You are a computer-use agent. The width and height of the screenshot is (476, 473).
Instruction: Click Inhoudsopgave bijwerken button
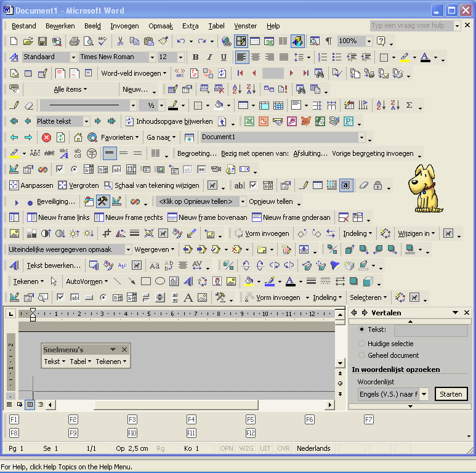[169, 121]
